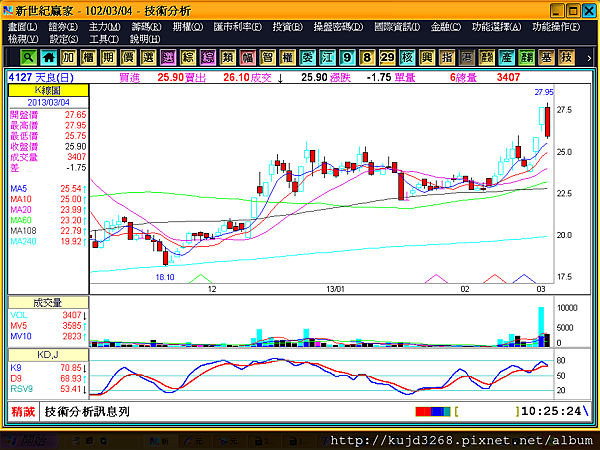Open the 設定(S) menu
Viewport: 600px width, 450px height.
coord(64,39)
